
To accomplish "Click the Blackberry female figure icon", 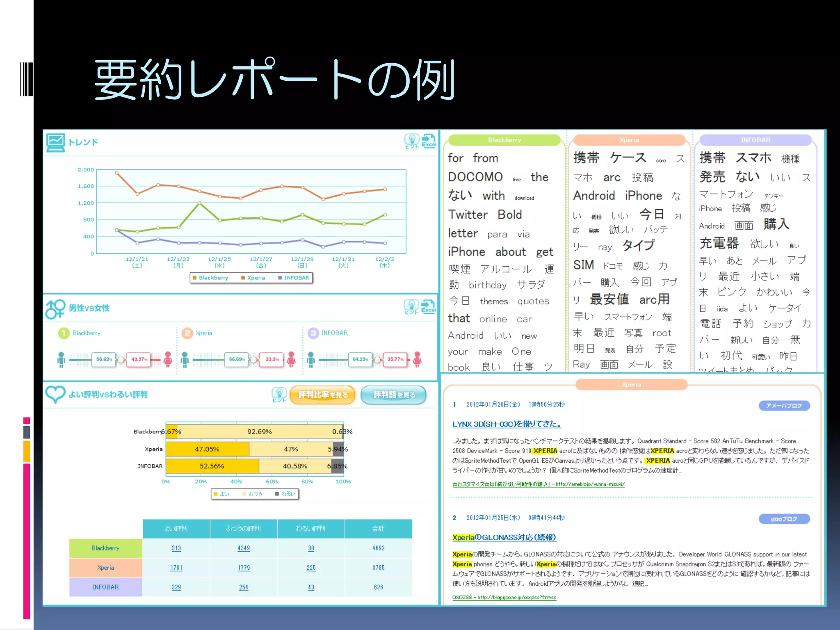I will (x=168, y=359).
